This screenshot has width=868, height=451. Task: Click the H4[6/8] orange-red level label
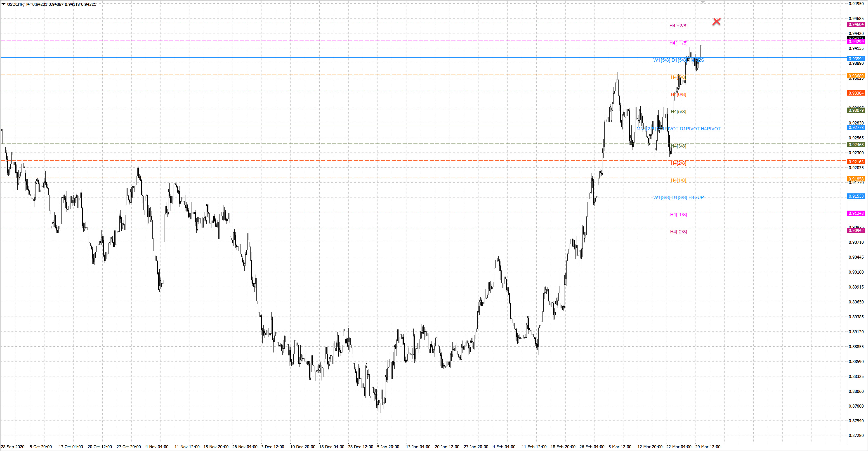[678, 94]
